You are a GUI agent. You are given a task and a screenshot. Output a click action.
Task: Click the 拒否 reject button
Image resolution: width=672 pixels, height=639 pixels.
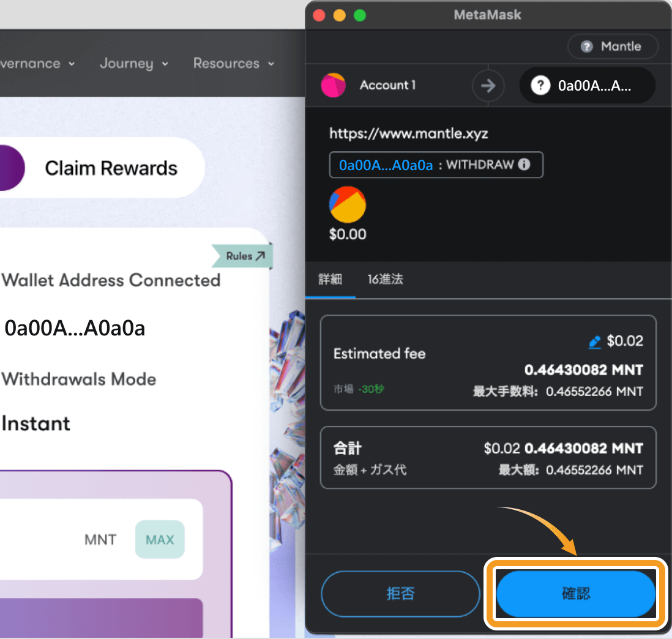coord(400,594)
